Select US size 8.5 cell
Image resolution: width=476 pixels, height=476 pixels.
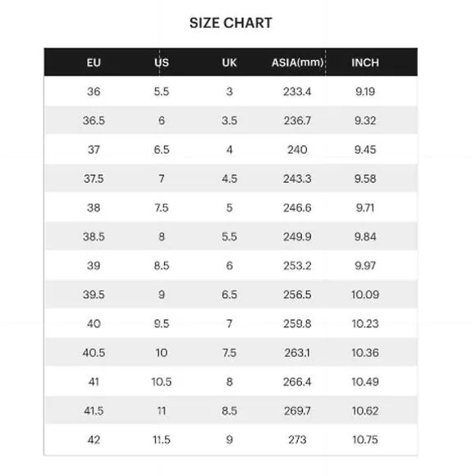[x=162, y=266]
